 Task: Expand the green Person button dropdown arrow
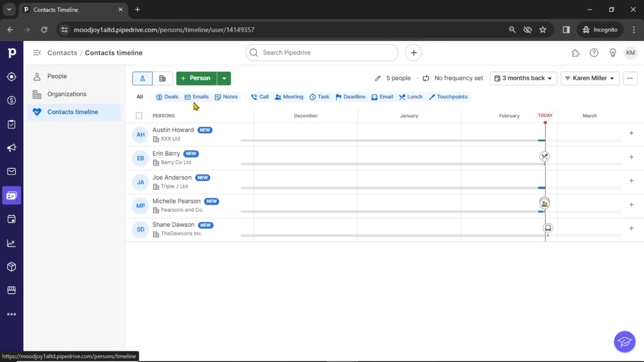tap(224, 78)
